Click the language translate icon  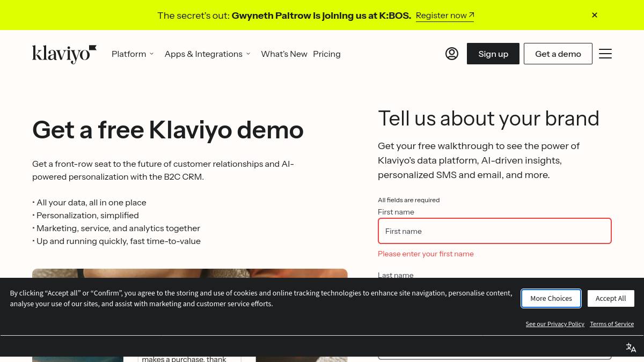point(631,348)
